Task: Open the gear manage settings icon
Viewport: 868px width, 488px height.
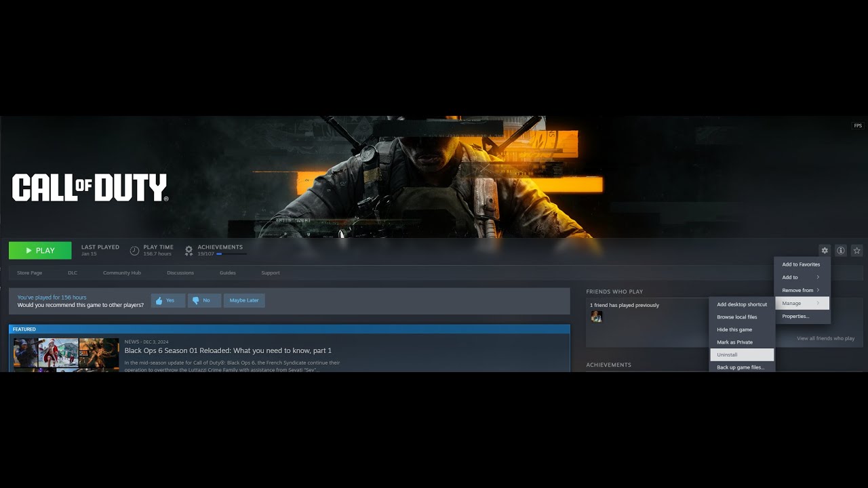Action: click(825, 251)
